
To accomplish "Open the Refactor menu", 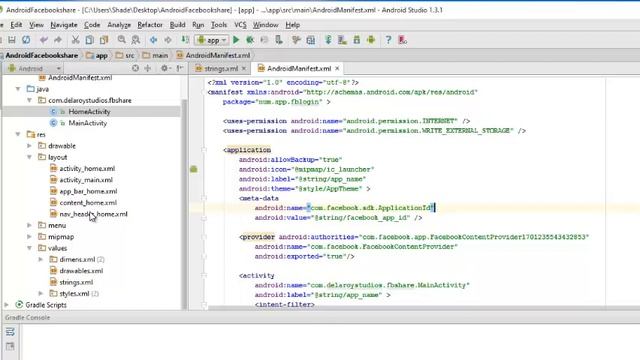I will (x=150, y=25).
